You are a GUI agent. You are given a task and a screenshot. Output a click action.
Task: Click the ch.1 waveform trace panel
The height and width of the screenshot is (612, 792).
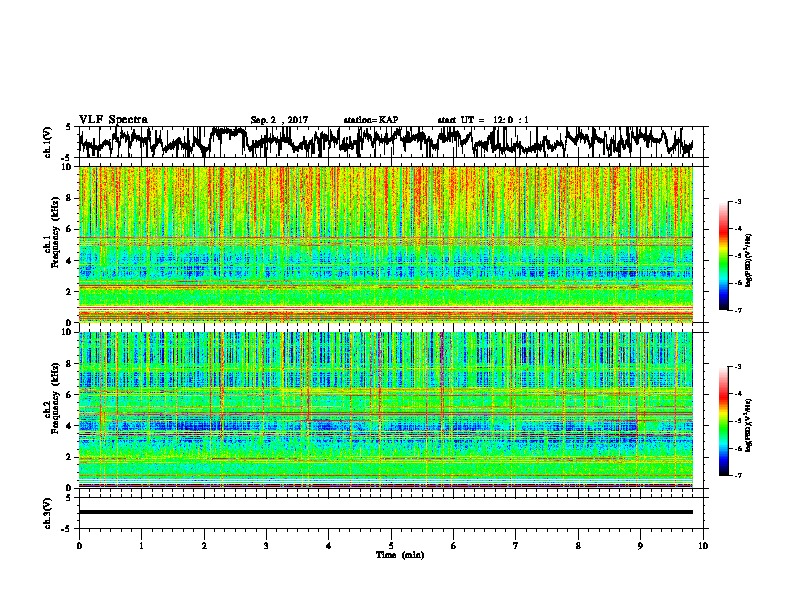[x=393, y=142]
